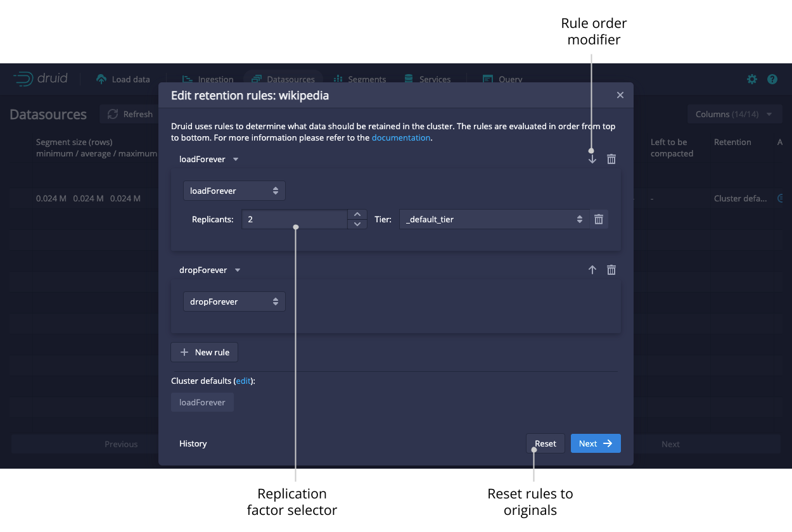792x532 pixels.
Task: Delete the dropForever rule via trash icon
Action: coord(611,270)
